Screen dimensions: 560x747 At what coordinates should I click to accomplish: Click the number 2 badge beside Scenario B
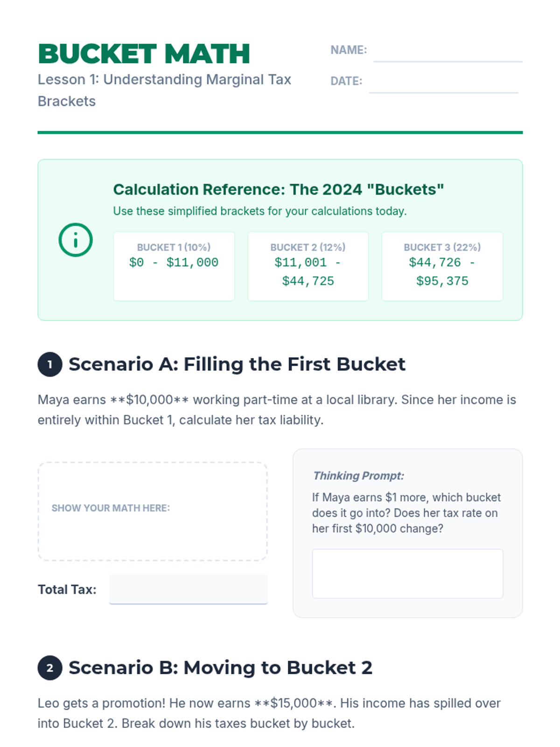(50, 668)
